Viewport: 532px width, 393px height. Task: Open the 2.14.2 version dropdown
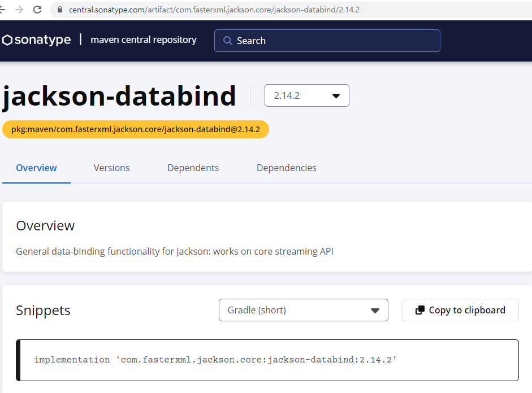point(307,95)
